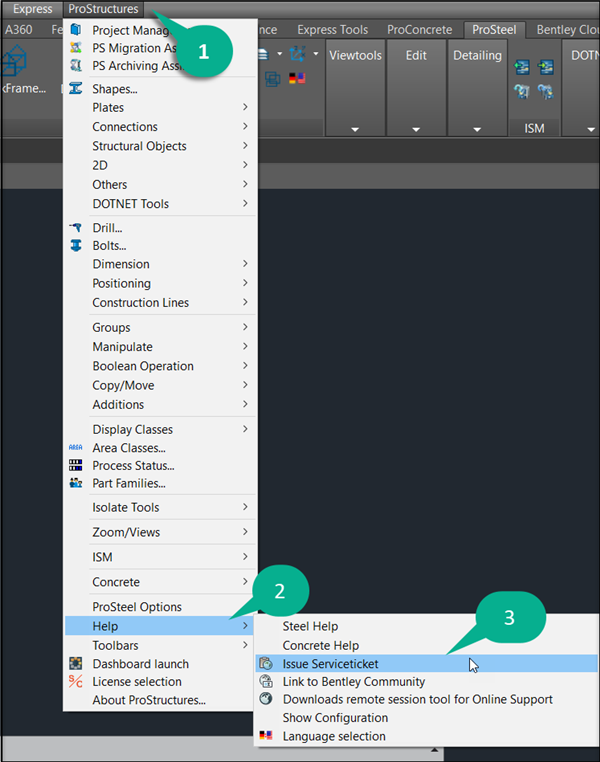Viewport: 600px width, 762px height.
Task: Choose Steel Help from Help submenu
Action: point(427,626)
